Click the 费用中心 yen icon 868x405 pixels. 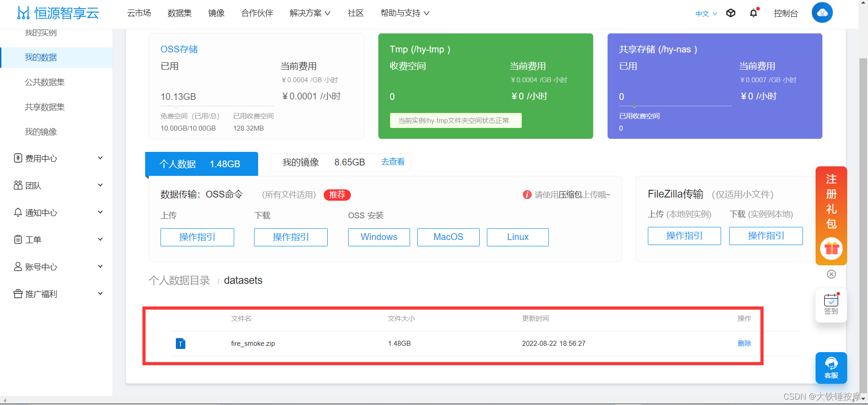pos(18,158)
